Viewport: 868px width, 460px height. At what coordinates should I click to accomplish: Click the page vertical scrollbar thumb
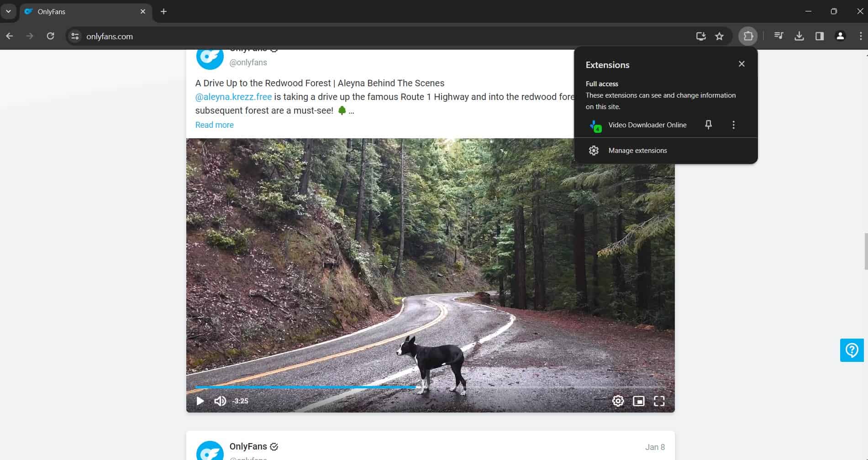tap(866, 251)
